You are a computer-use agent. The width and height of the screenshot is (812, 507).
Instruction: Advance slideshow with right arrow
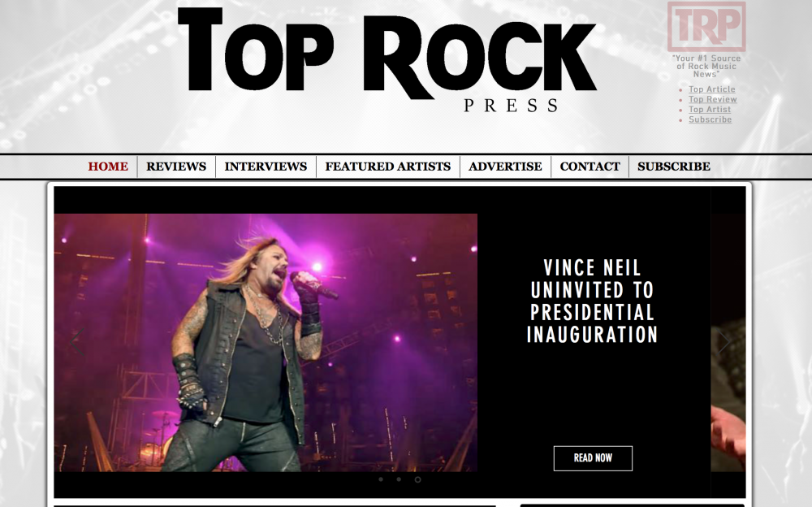pyautogui.click(x=723, y=341)
